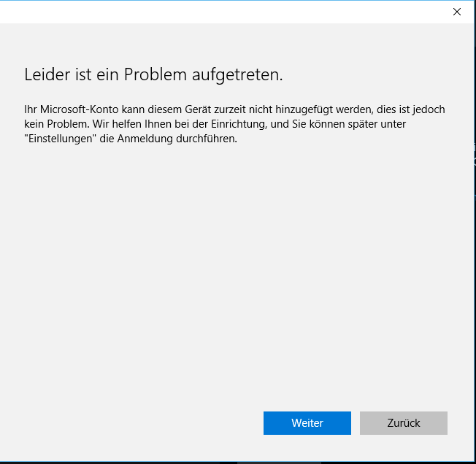Click the paragraph starting "Ihr Microsoft-Konto kann diesem Gerät"

(x=234, y=124)
